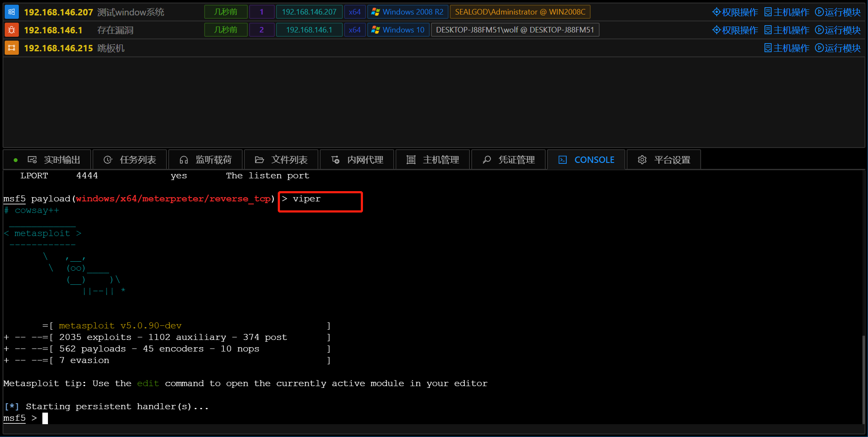868x437 pixels.
Task: Switch to the 实时输出 tab
Action: (x=47, y=159)
